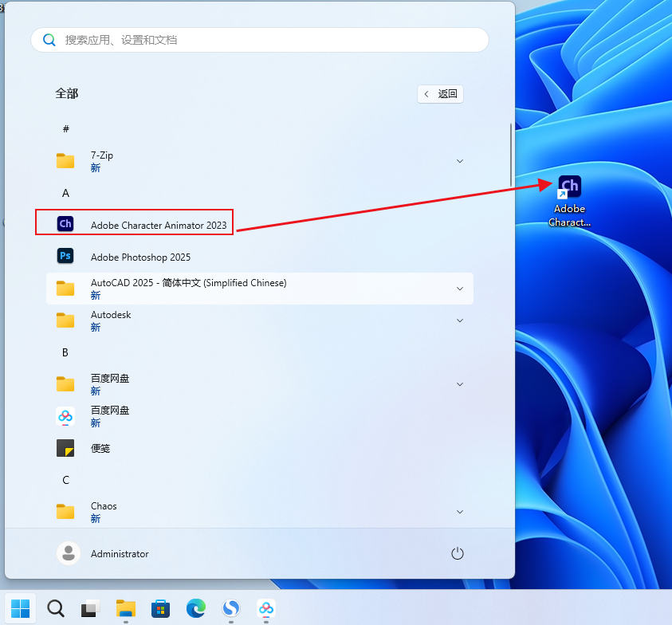Viewport: 672px width, 625px height.
Task: Focus the 搜索应用、设置和文档 search field
Action: pos(260,40)
